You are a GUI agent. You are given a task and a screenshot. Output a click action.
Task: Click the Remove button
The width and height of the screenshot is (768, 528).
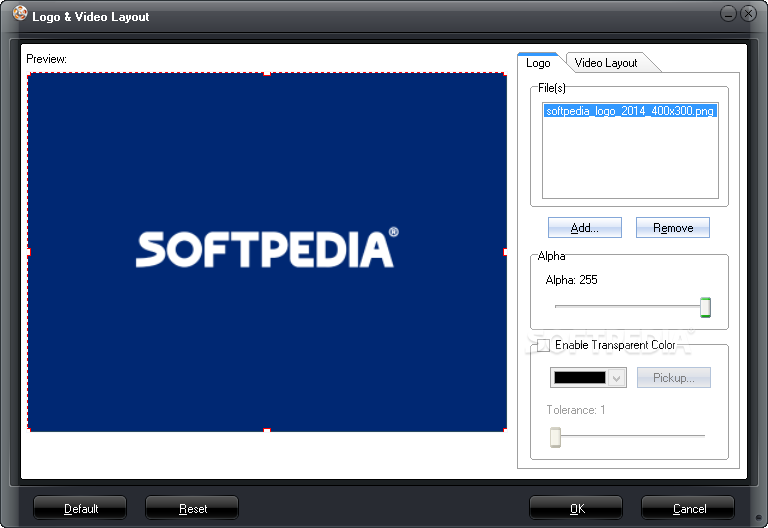(673, 228)
